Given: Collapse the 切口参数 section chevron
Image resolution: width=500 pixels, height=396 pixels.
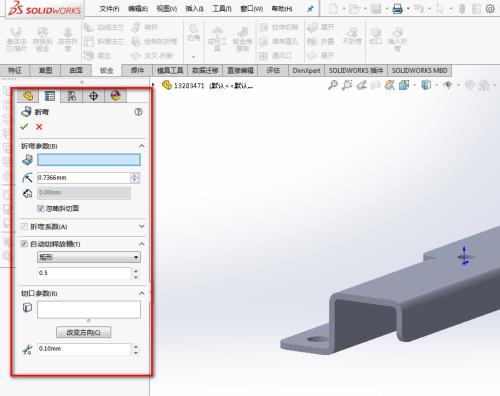Looking at the screenshot, I should [x=142, y=293].
